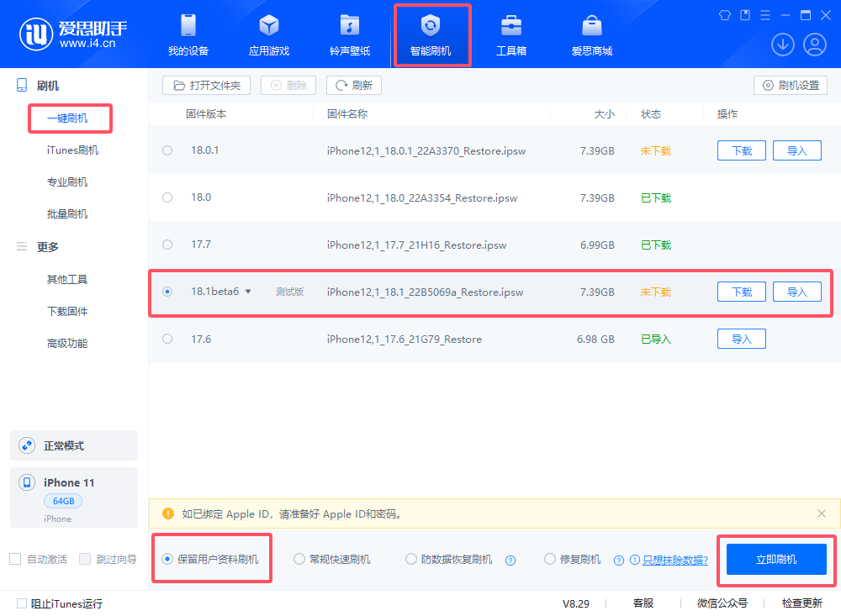Open the 铃声壁纸 ringtones section
Viewport: 841px width, 616px height.
click(350, 34)
